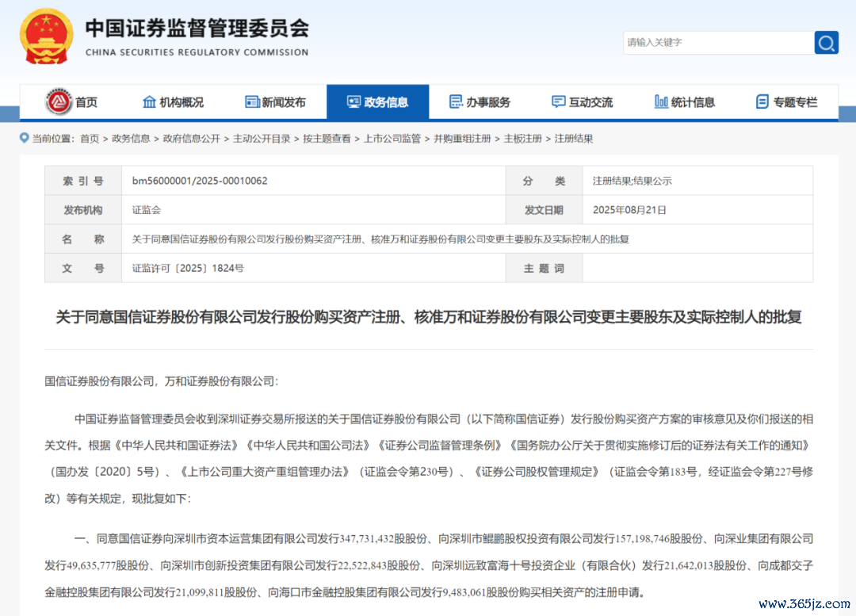Click the monitor icon beside 政务信息

[x=353, y=101]
